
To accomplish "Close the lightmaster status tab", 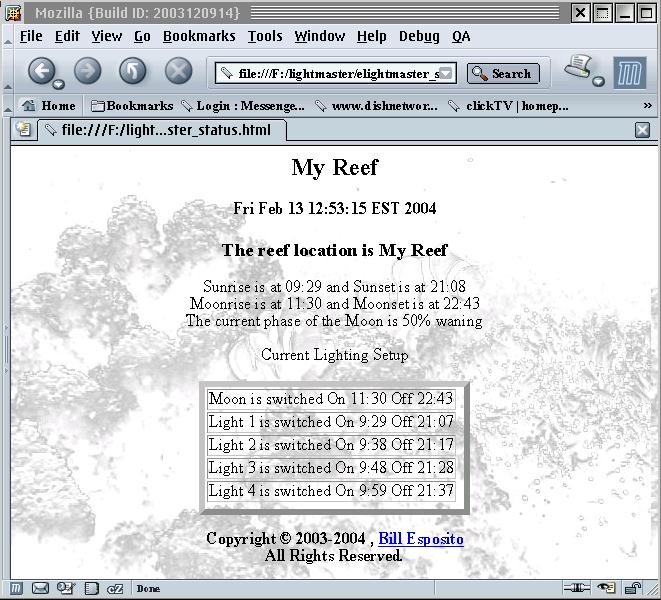I will pyautogui.click(x=643, y=130).
